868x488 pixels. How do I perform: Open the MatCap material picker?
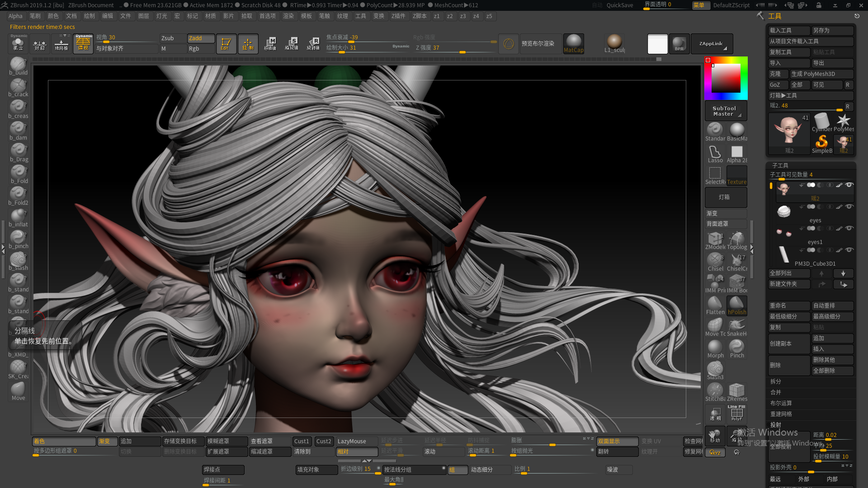(574, 44)
